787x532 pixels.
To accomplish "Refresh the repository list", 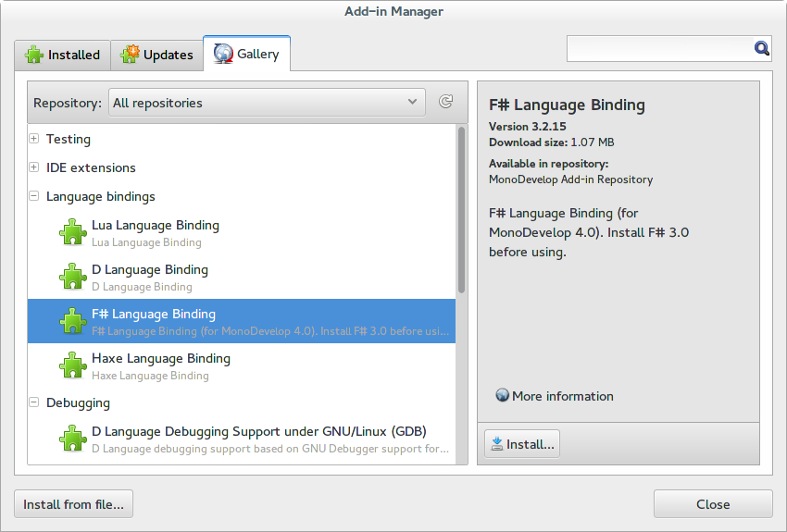I will point(445,102).
